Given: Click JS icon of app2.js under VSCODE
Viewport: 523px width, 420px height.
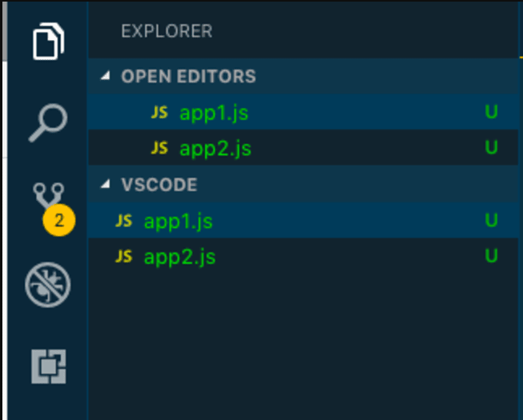Looking at the screenshot, I should (x=124, y=256).
